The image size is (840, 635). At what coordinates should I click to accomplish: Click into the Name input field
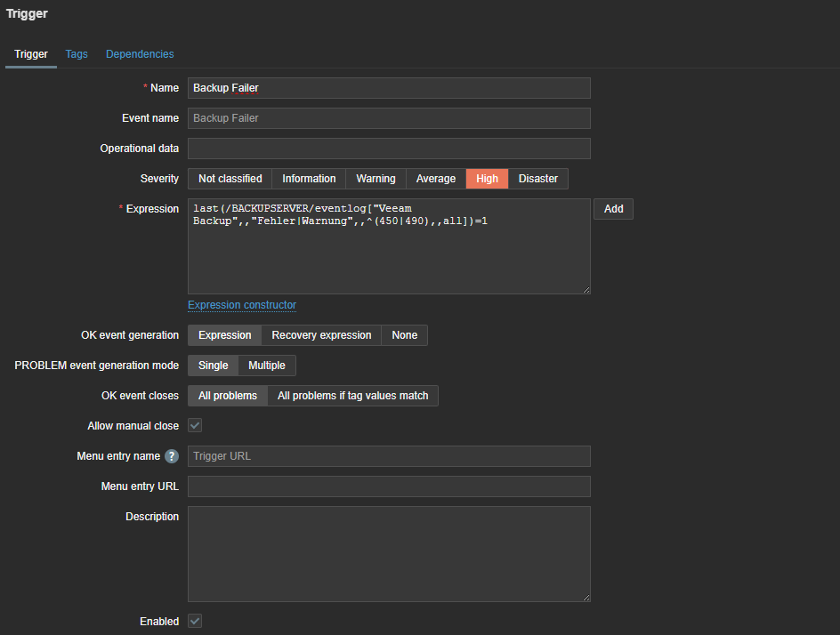[x=389, y=88]
